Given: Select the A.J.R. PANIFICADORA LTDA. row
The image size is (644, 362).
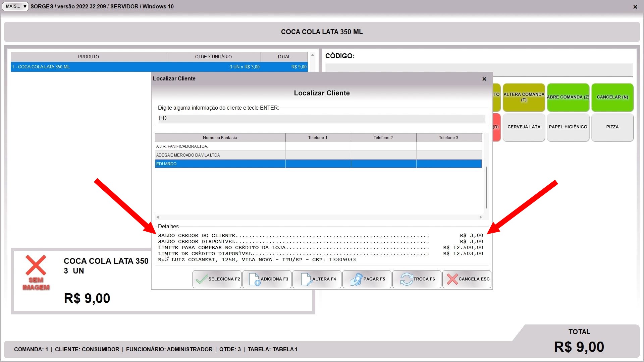Looking at the screenshot, I should [x=318, y=146].
